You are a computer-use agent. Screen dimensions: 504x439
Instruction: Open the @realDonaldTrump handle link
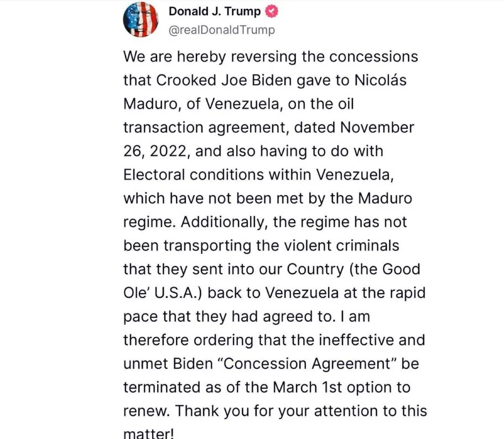pos(221,30)
